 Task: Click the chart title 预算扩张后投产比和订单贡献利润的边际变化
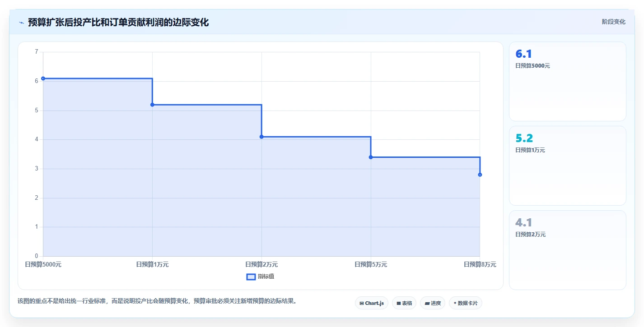pyautogui.click(x=118, y=22)
